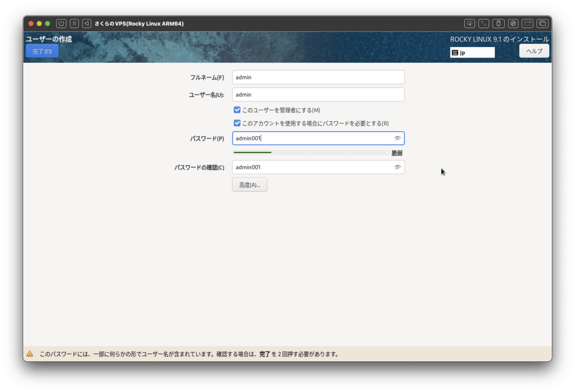Click the mouse click control icon in the toolbar
575x392 pixels.
(x=469, y=23)
